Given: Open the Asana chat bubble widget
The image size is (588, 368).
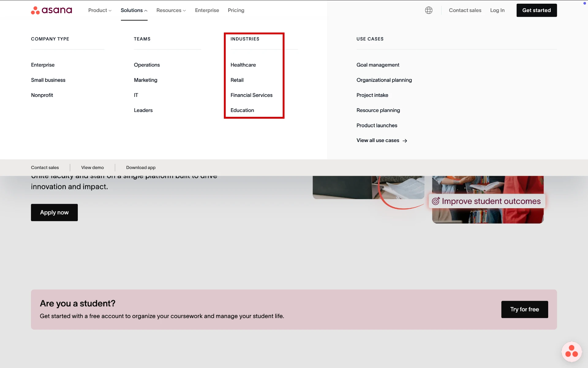Looking at the screenshot, I should click(x=571, y=351).
